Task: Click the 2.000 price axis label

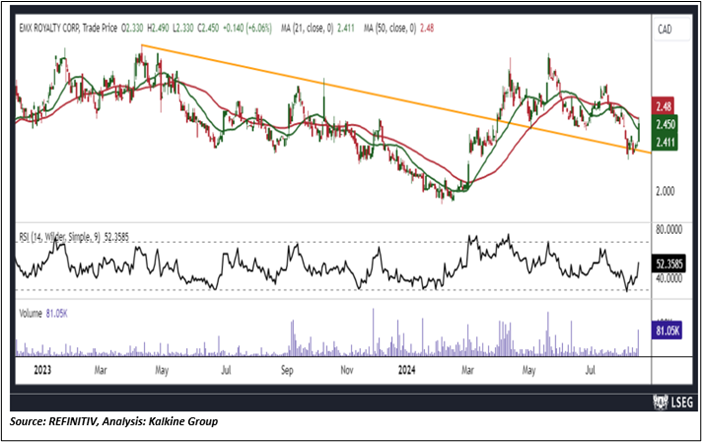Action: [665, 191]
